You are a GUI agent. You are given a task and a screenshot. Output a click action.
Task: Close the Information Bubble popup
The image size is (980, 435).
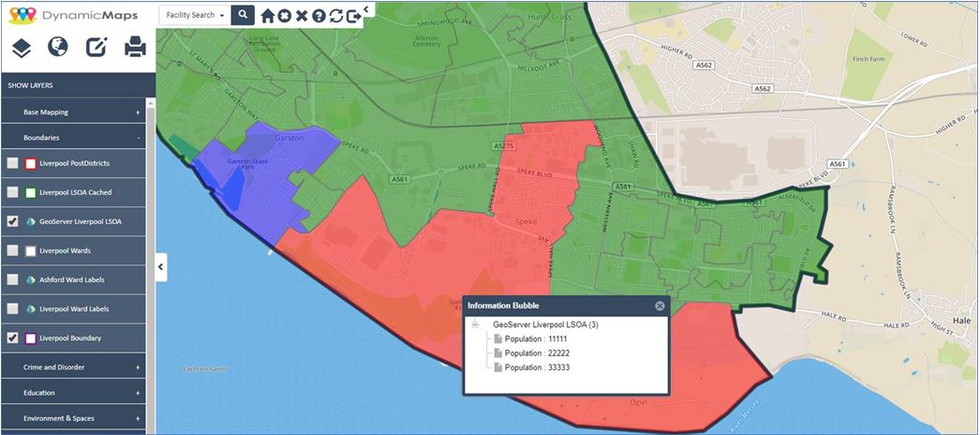[660, 307]
